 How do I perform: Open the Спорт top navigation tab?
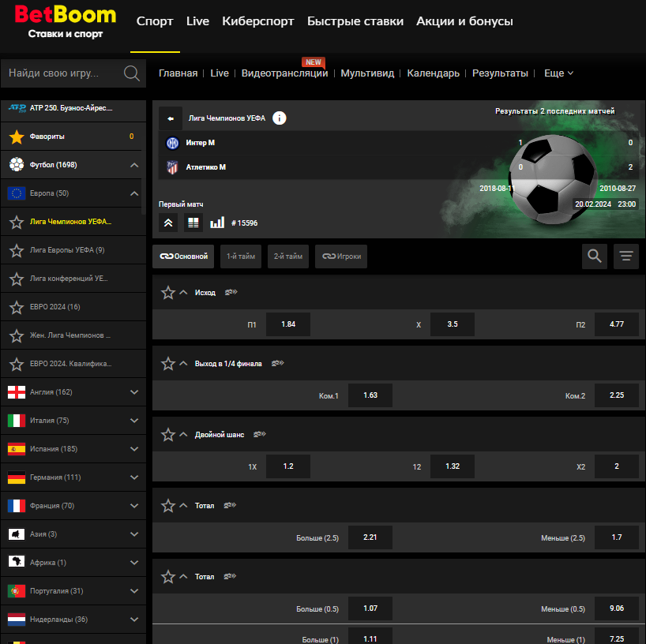point(155,21)
